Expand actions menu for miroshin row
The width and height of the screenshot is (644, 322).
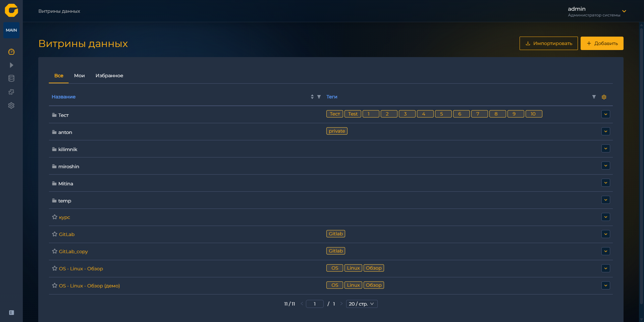(x=606, y=166)
